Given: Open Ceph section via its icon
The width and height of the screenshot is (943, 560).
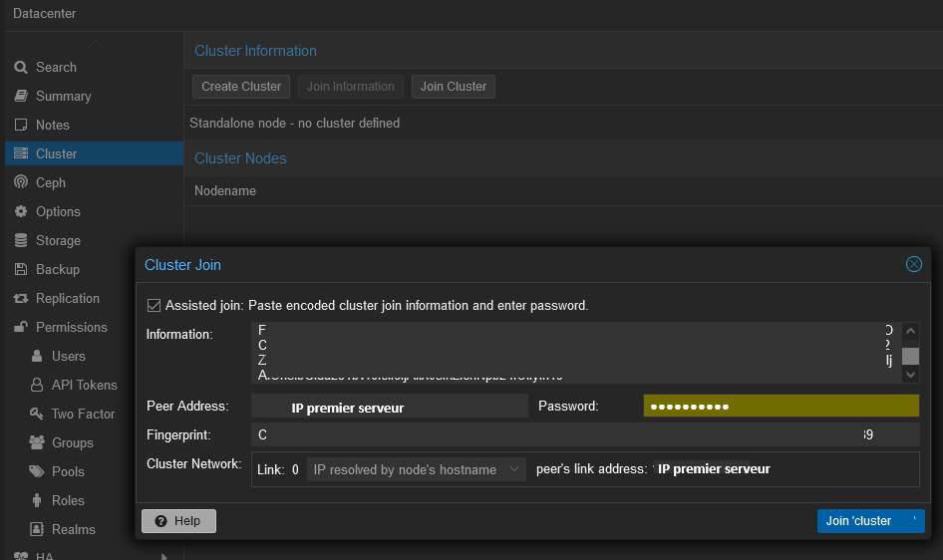Looking at the screenshot, I should point(21,182).
